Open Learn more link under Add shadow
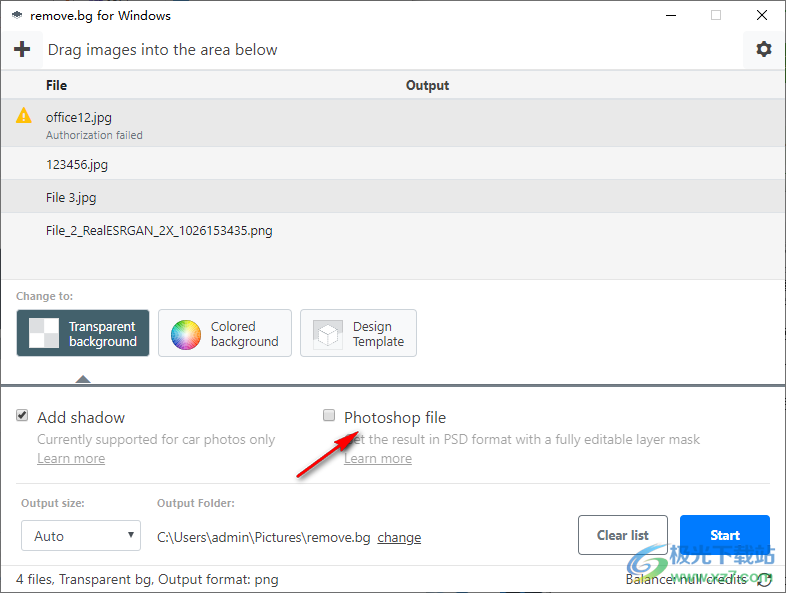786x593 pixels. click(71, 458)
